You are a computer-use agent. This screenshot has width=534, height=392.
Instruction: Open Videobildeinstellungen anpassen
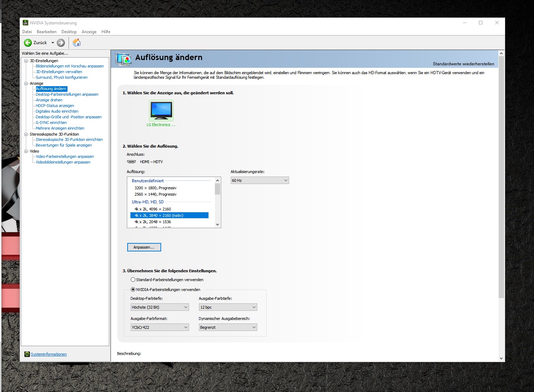(63, 162)
